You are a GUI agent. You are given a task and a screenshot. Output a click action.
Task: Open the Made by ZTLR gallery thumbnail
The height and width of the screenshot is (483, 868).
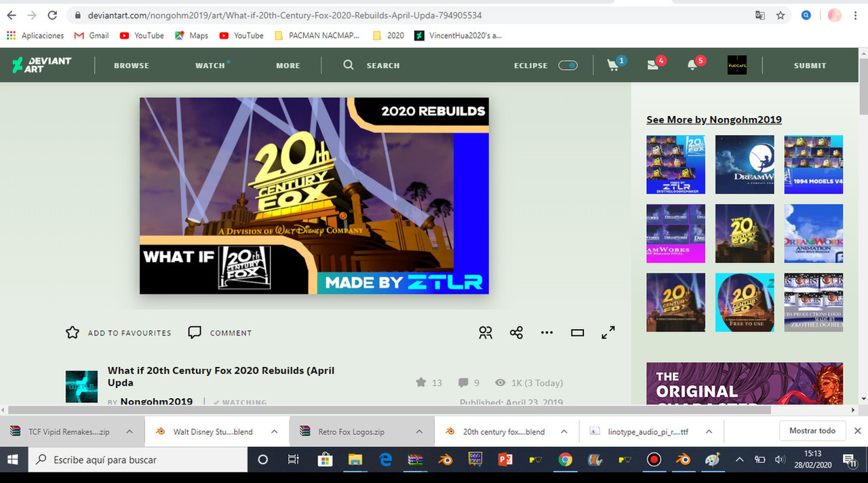click(x=675, y=164)
